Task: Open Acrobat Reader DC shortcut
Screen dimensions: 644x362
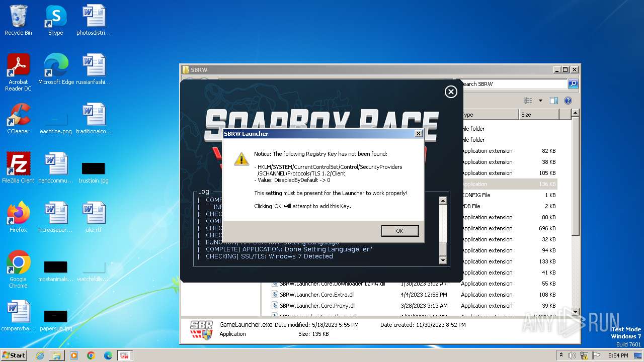Action: click(18, 72)
